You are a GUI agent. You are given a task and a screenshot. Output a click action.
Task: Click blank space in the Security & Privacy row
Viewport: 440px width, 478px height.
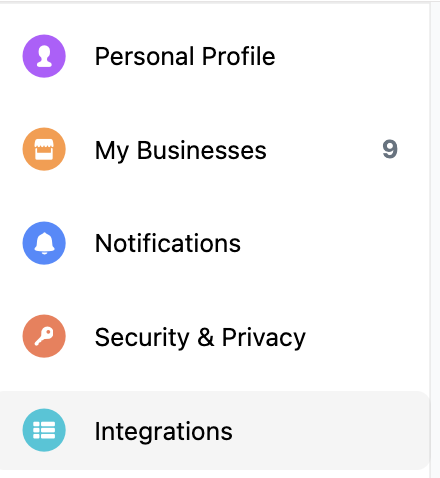click(367, 336)
